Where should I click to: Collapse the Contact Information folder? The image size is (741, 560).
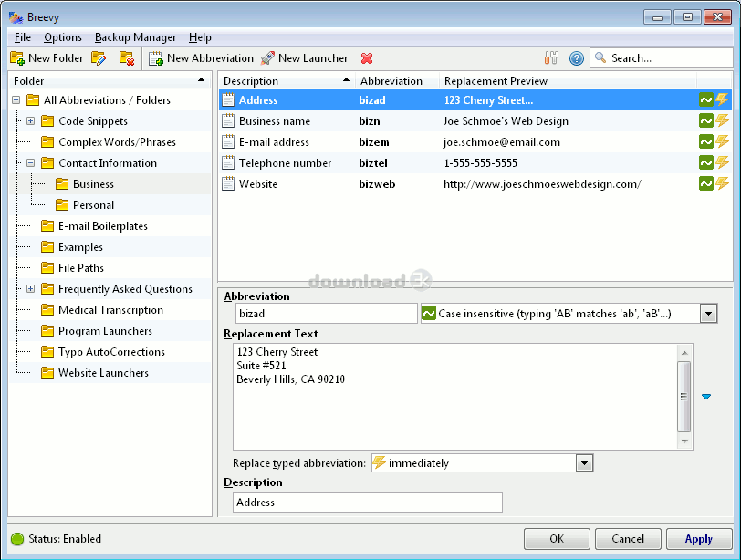(x=31, y=163)
